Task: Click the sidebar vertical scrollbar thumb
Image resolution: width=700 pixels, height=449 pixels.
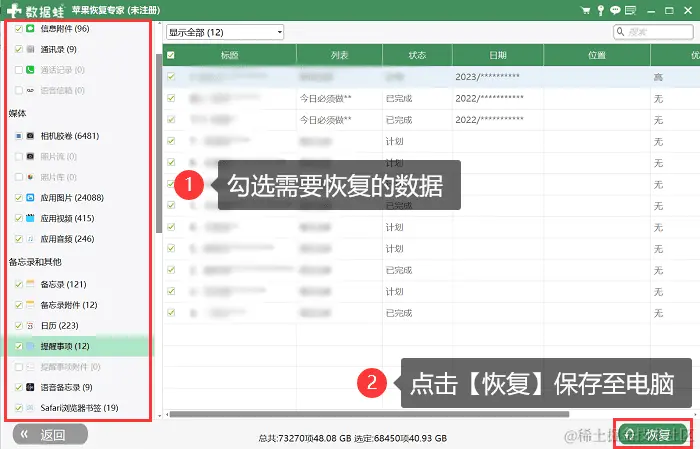Action: point(159,143)
